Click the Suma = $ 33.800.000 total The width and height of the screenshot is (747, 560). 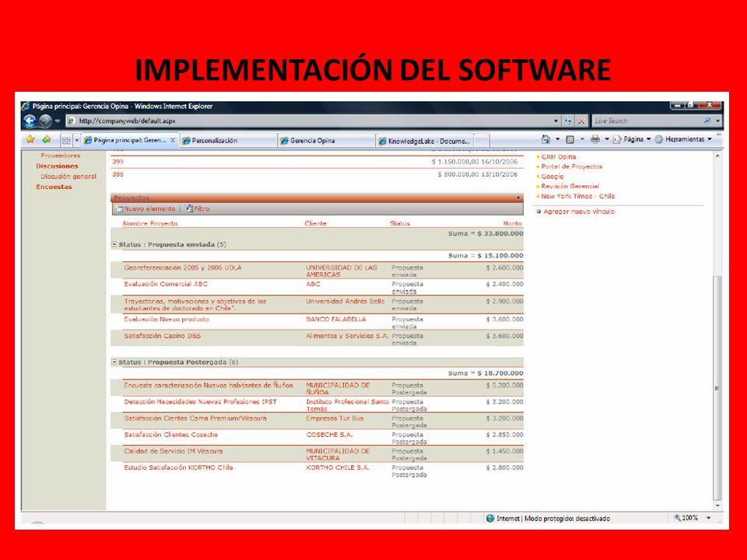[486, 234]
